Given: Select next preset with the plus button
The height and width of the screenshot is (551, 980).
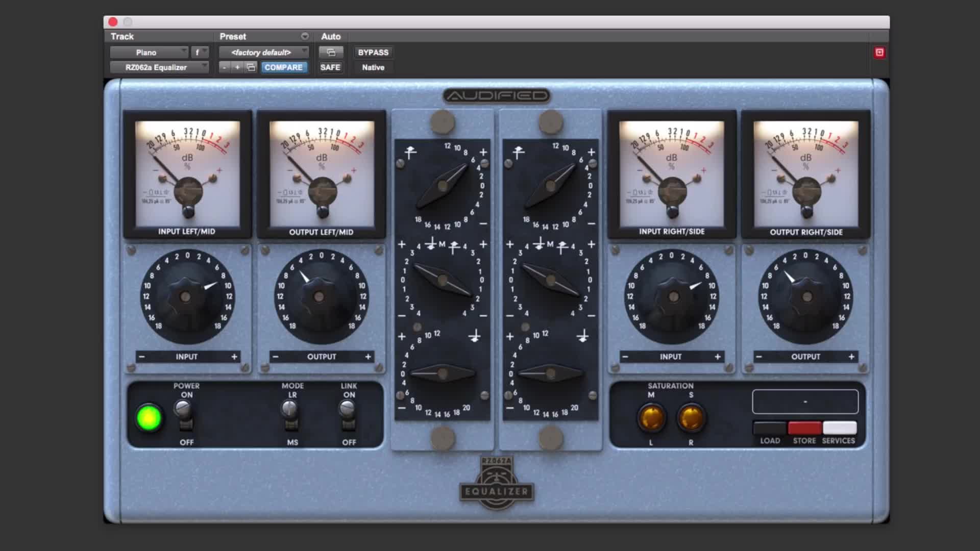Looking at the screenshot, I should coord(237,67).
